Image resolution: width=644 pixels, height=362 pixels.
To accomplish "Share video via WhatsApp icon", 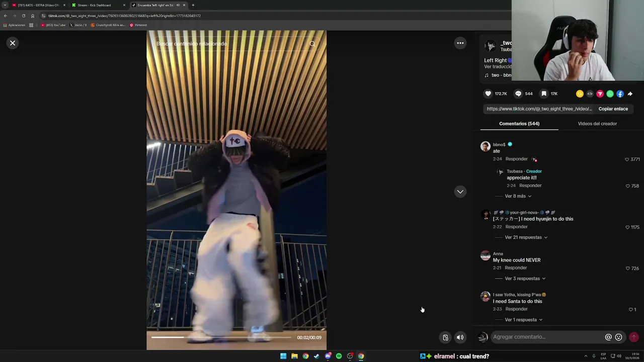I will (610, 94).
